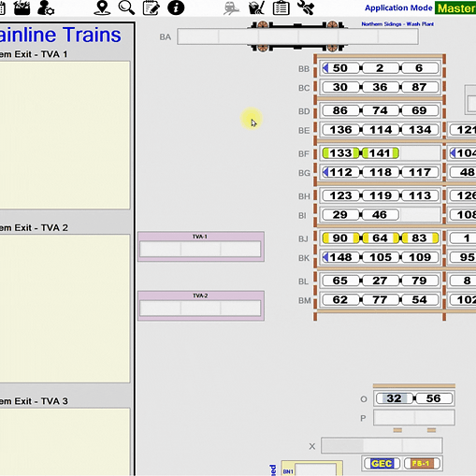Select train unit 136 on track BE
476x476 pixels.
[x=340, y=130]
